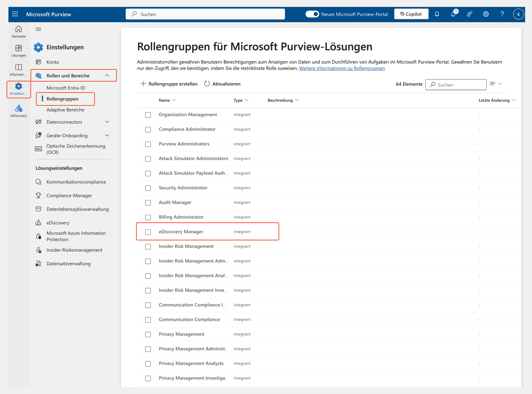Open the community people icon in header

click(470, 14)
